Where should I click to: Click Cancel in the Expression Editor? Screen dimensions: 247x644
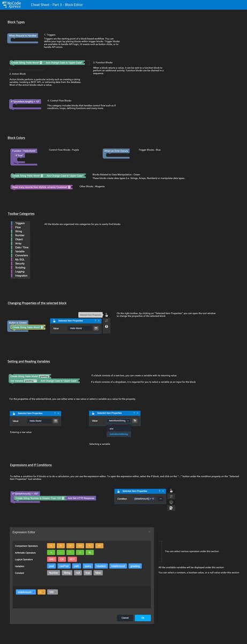tap(125, 618)
